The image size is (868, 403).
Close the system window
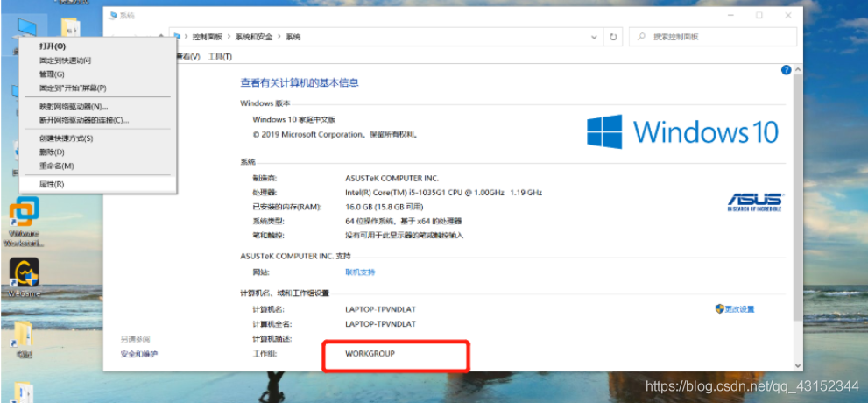[x=788, y=16]
